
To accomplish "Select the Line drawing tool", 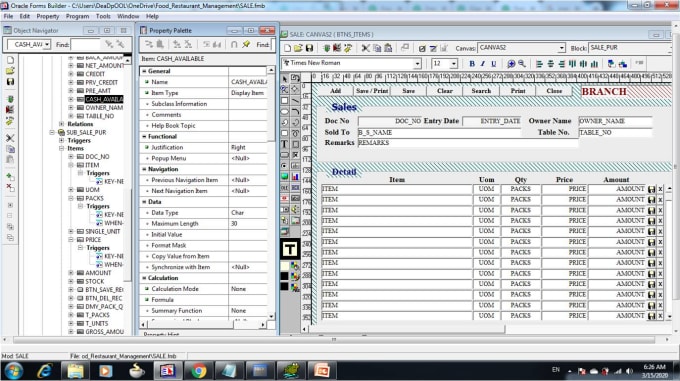I will [x=295, y=100].
